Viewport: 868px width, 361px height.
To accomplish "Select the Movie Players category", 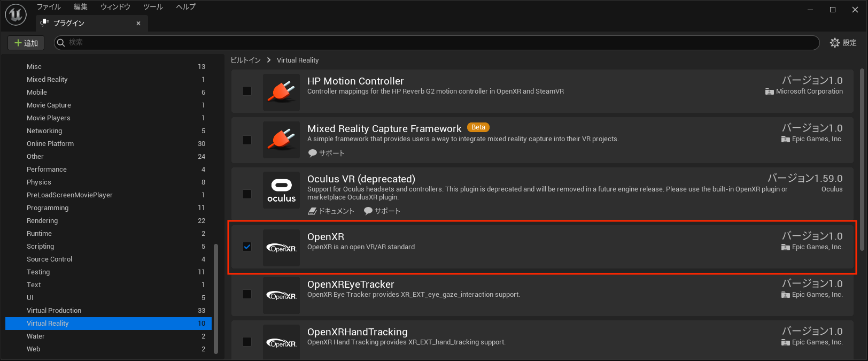I will (108, 118).
